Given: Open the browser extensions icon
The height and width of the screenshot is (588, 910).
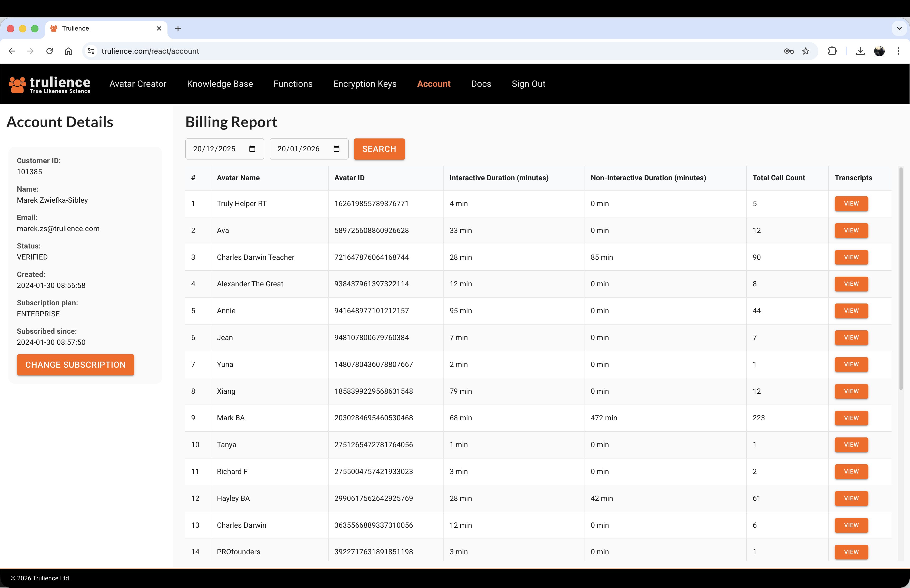Looking at the screenshot, I should 833,51.
